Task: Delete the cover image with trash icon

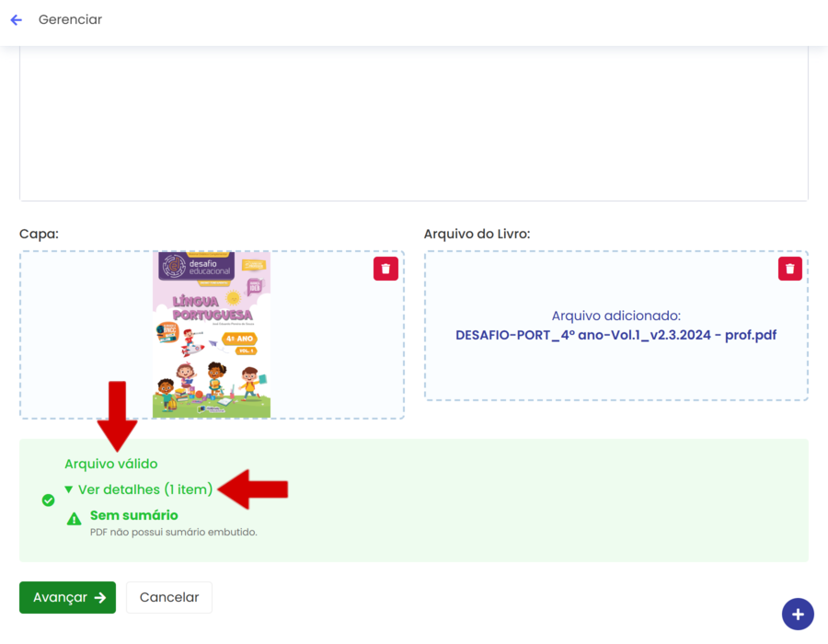Action: tap(385, 269)
